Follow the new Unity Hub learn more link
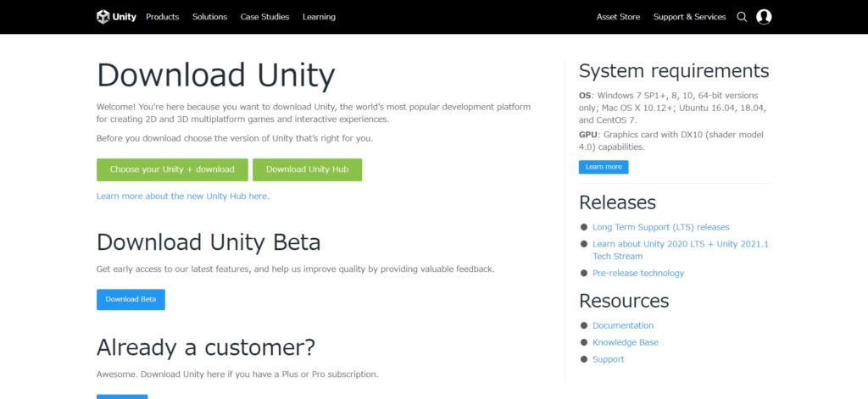 [183, 196]
